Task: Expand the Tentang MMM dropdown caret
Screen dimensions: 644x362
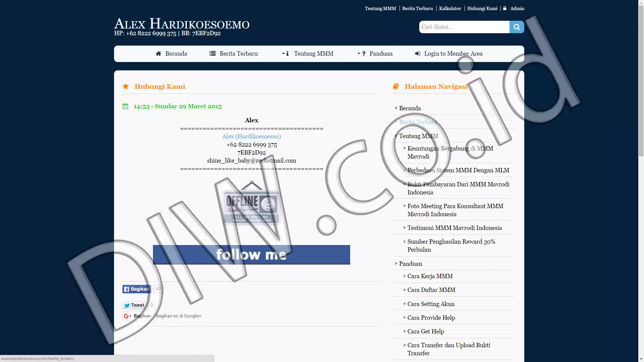Action: click(283, 54)
